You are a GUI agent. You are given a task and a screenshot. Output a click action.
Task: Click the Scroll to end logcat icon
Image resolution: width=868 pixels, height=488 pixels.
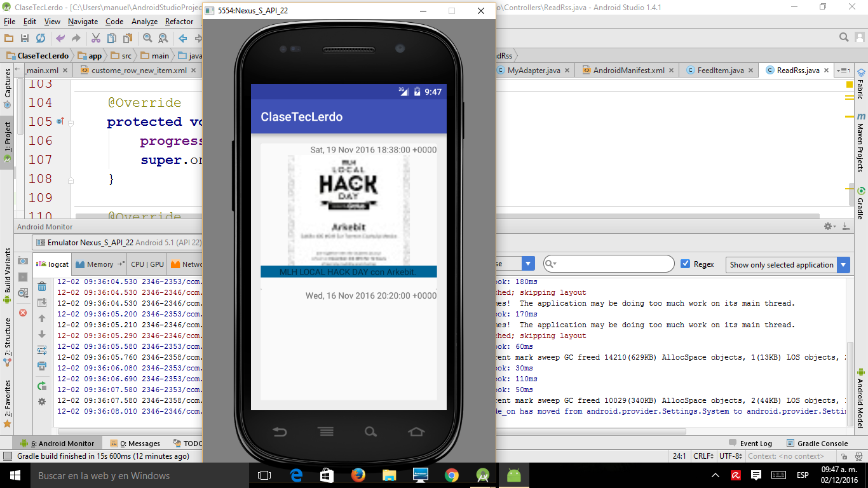(42, 302)
